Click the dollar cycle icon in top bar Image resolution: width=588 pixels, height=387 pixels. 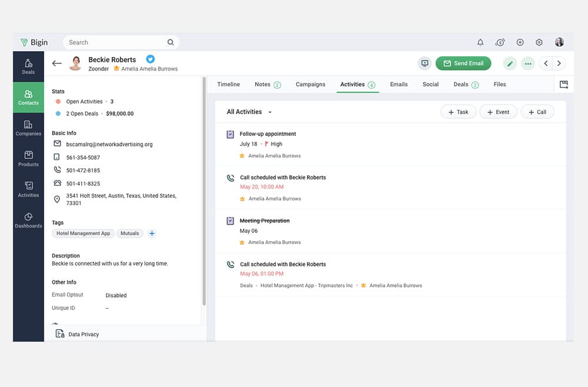pos(499,42)
